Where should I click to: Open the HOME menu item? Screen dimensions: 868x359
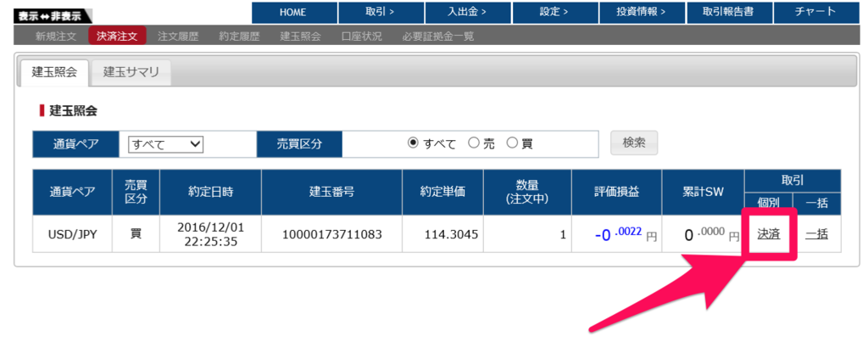point(294,13)
